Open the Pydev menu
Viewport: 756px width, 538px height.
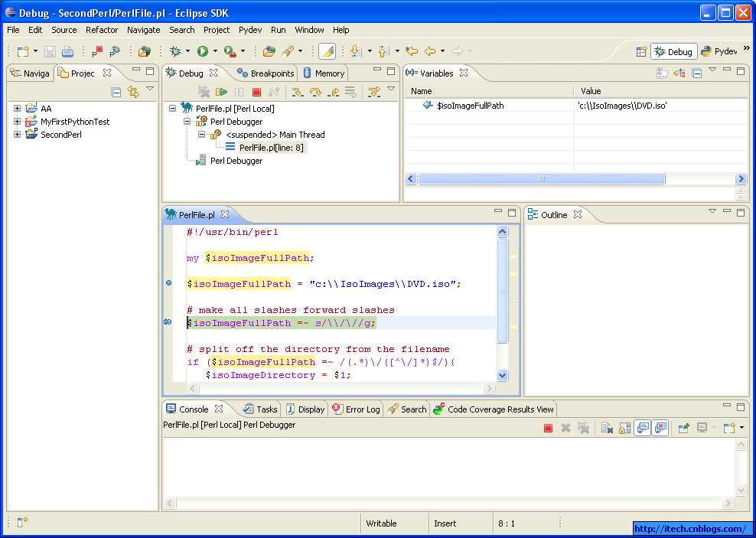[250, 30]
